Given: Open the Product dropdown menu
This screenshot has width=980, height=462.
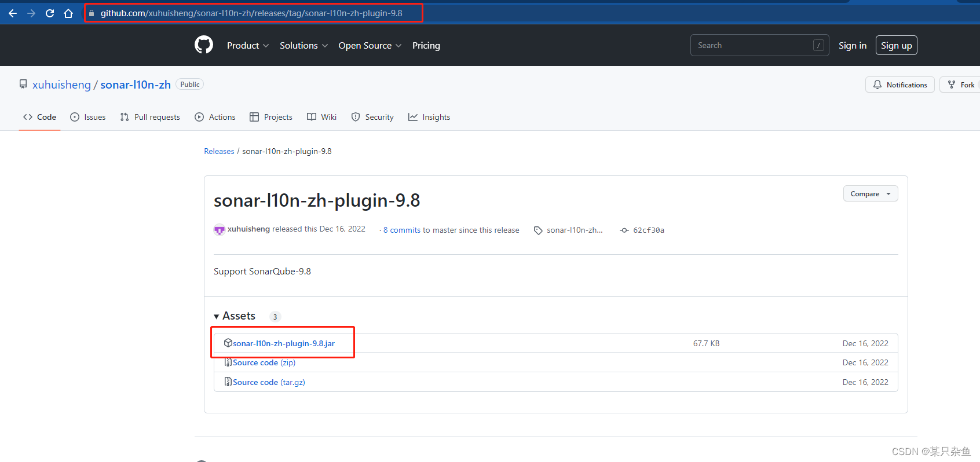Looking at the screenshot, I should pyautogui.click(x=248, y=45).
